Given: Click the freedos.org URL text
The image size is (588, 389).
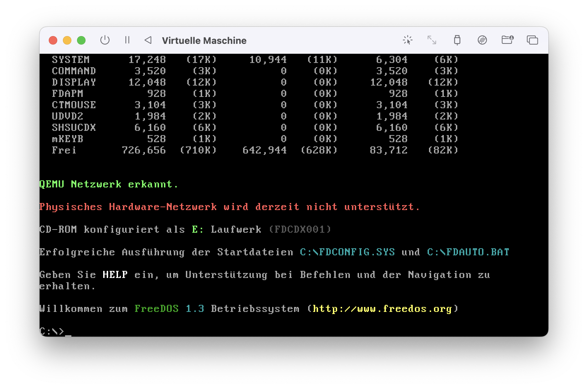Looking at the screenshot, I should pyautogui.click(x=382, y=309).
